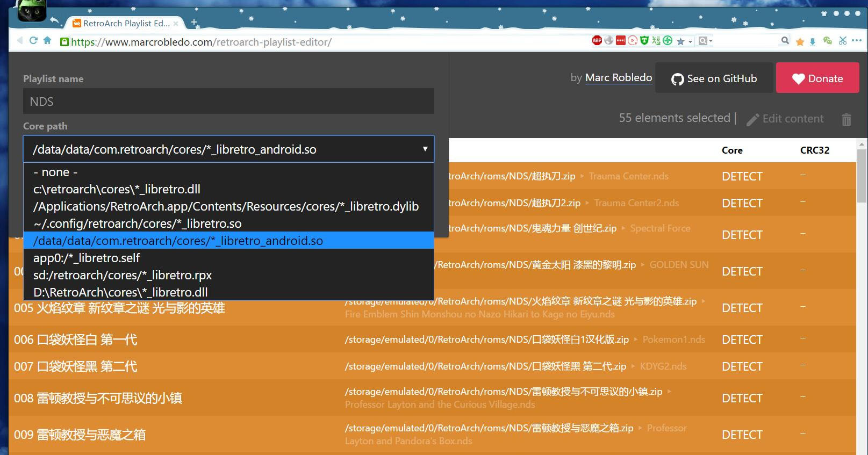868x455 pixels.
Task: Click DETECT for Trauma Center.nds row
Action: (x=742, y=176)
